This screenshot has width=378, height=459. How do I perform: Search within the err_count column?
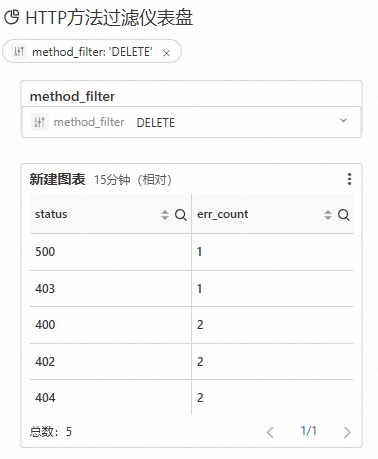343,215
